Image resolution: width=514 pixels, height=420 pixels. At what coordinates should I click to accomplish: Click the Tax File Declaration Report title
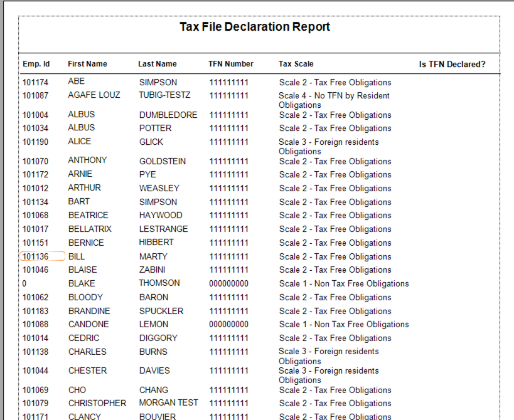pyautogui.click(x=255, y=27)
